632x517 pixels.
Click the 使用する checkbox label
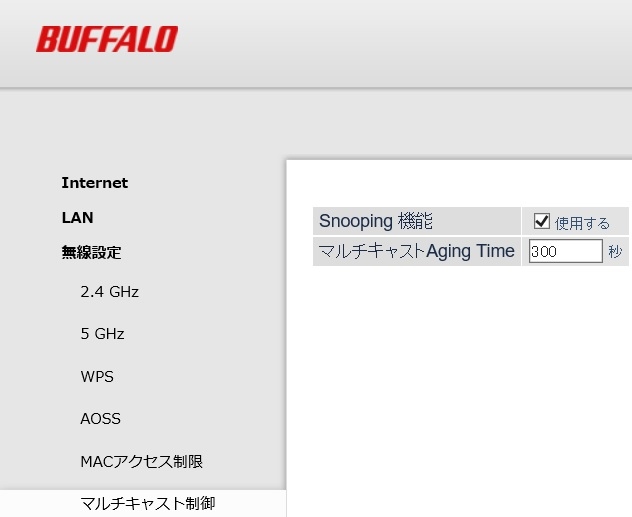point(582,223)
